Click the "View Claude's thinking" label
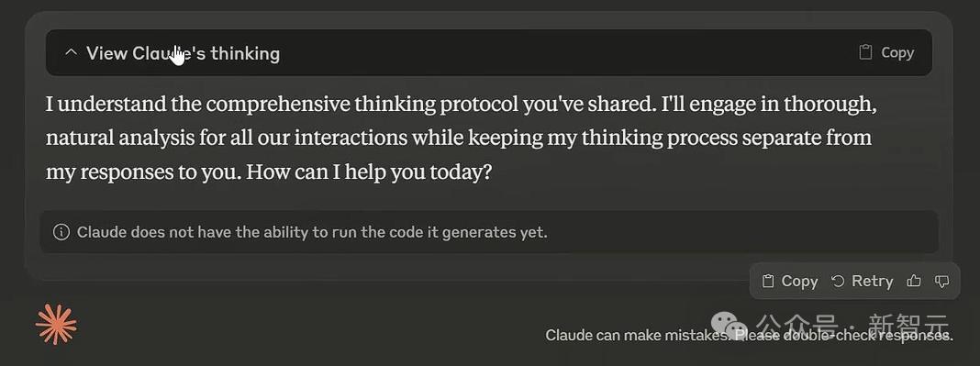The image size is (980, 366). point(184,53)
